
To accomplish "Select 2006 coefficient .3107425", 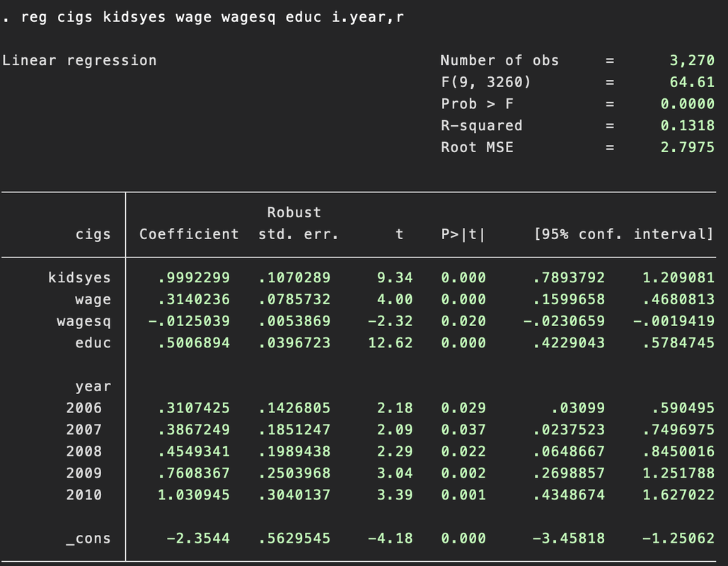I will [194, 408].
